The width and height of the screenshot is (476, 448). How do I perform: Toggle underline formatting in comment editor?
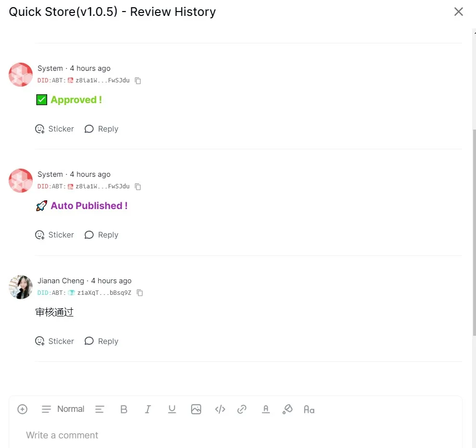172,409
